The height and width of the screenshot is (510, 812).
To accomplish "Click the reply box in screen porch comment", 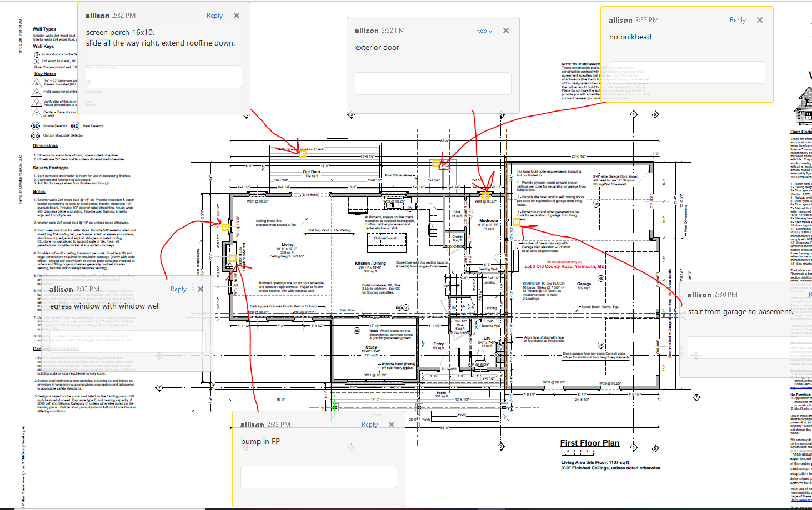I will pos(163,77).
